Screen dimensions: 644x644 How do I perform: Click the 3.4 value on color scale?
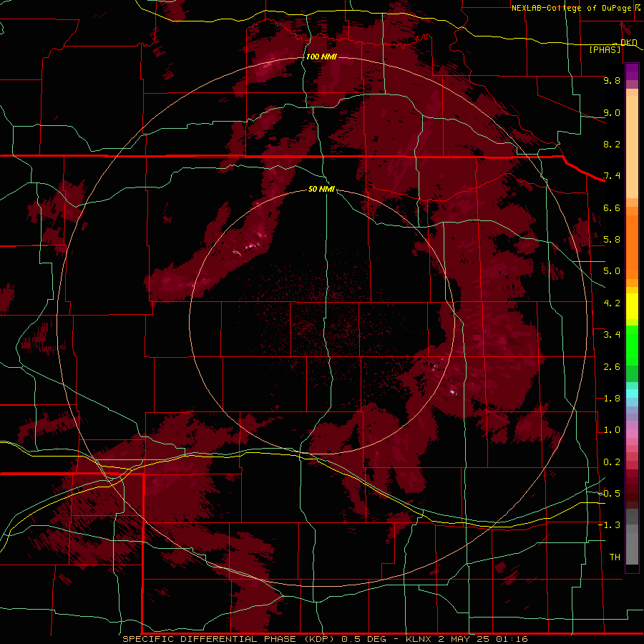(x=612, y=335)
